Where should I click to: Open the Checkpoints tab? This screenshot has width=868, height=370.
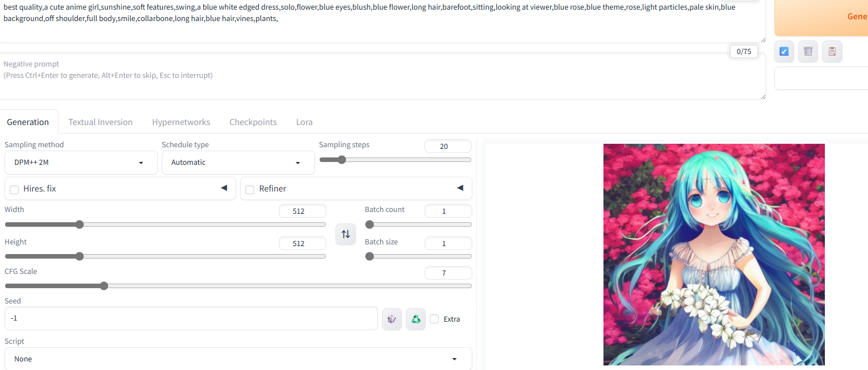tap(253, 122)
